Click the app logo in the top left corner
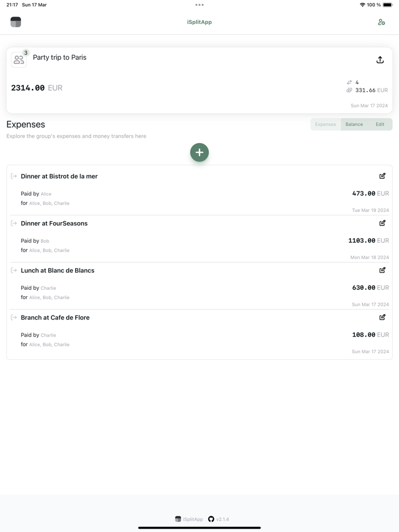 16,22
